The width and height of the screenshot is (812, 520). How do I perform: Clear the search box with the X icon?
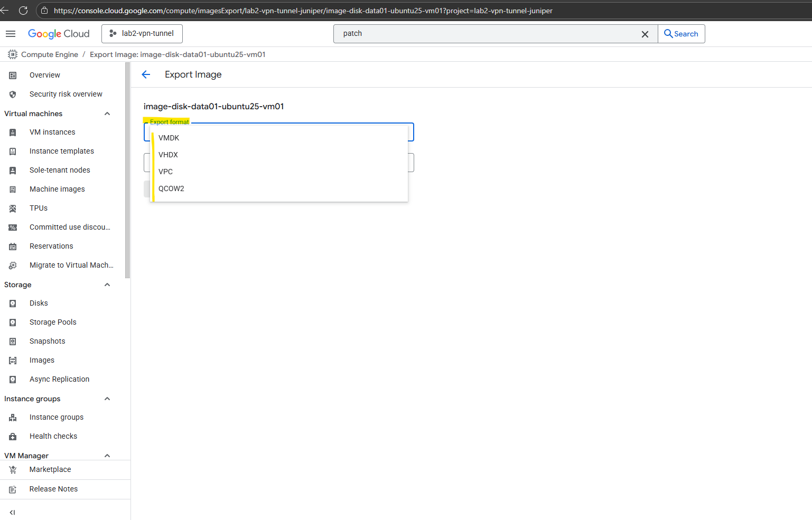tap(645, 34)
